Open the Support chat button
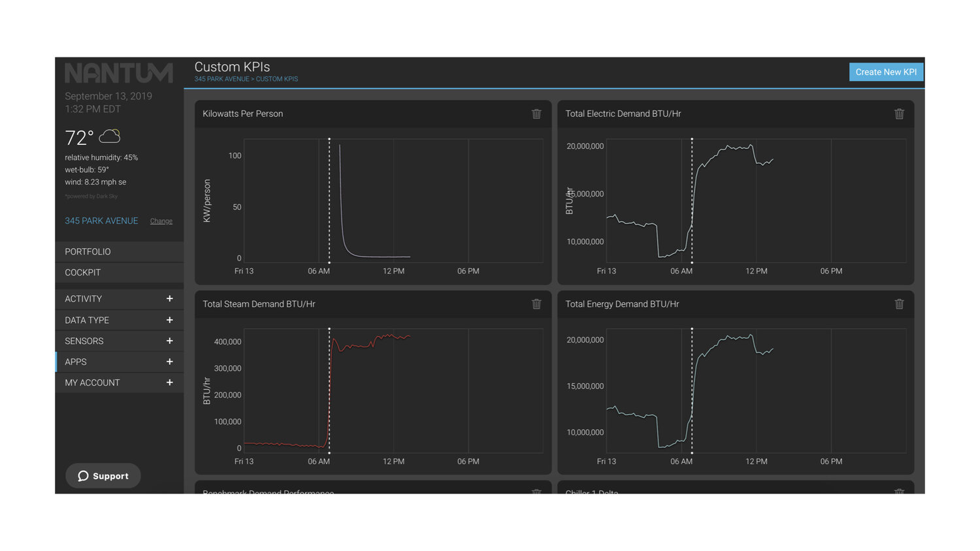 click(x=103, y=476)
